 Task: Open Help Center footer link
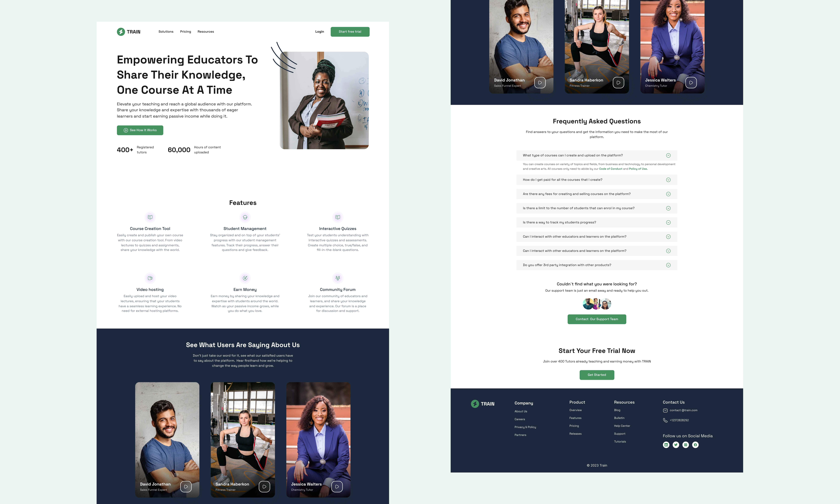(x=622, y=426)
